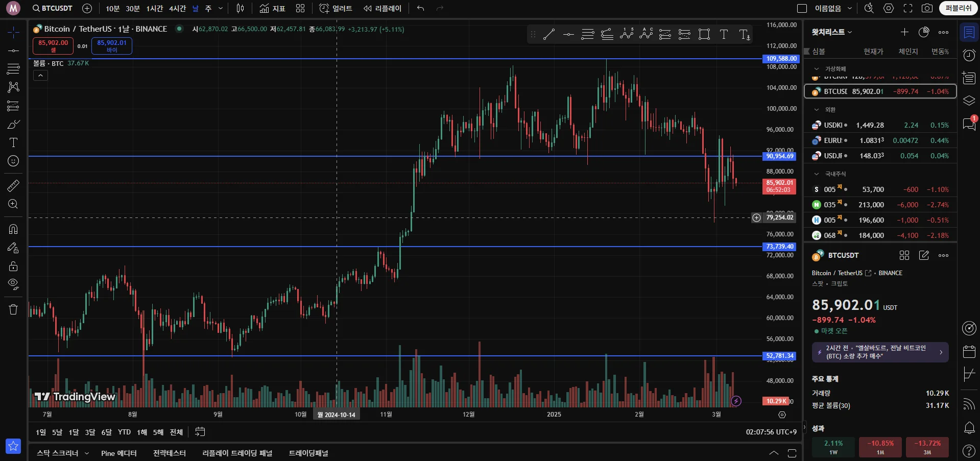
Task: Select the 주 weekly interval
Action: pos(208,8)
